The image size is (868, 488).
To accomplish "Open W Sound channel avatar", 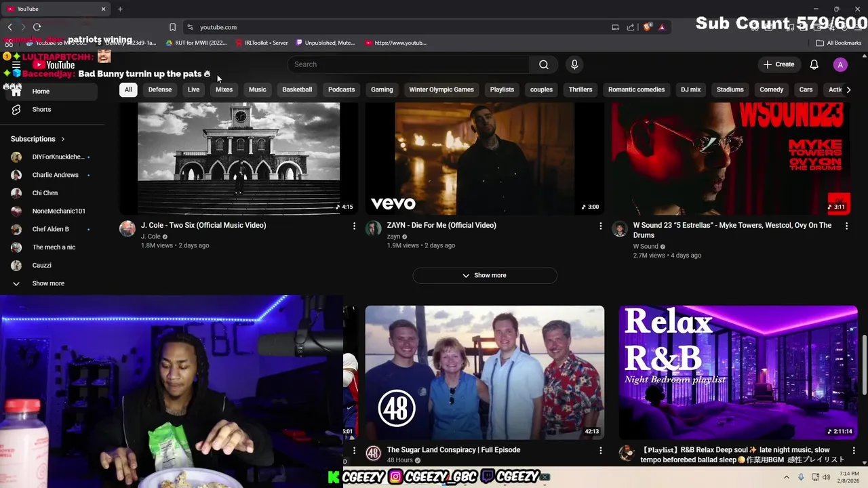I will (620, 228).
